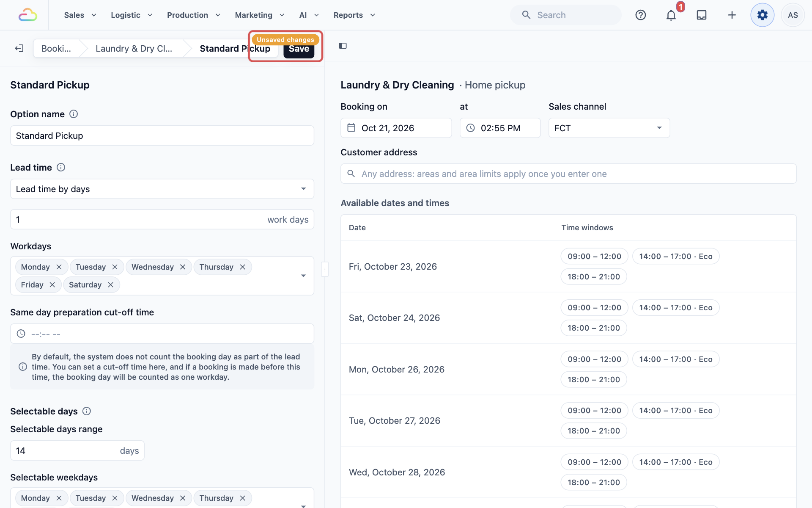Remove Wednesday from Workdays
The width and height of the screenshot is (812, 508).
pyautogui.click(x=183, y=267)
